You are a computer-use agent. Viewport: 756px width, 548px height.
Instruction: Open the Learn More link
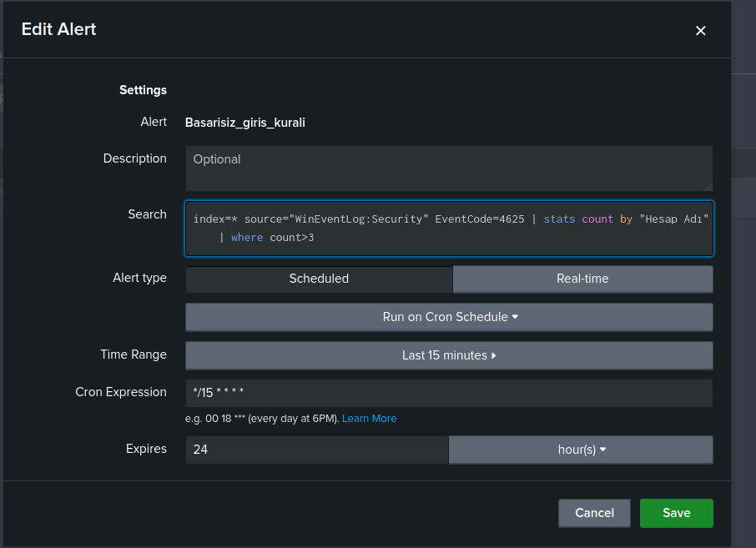[370, 419]
